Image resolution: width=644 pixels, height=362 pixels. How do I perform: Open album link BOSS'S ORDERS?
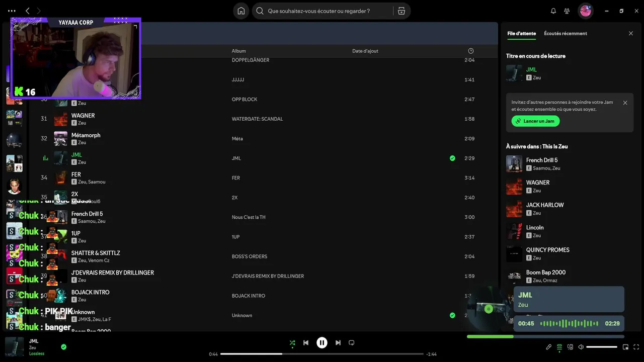249,256
